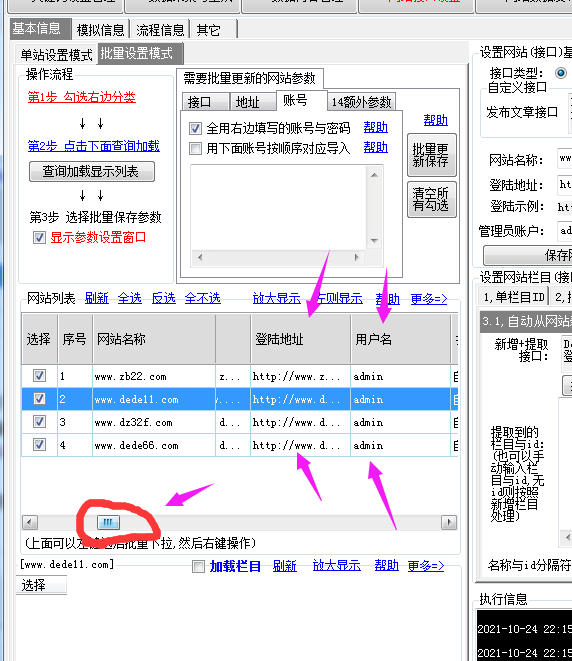Open 帮助 link beside 全用右边填写的账号与密码
Screen dimensions: 572x661
pyautogui.click(x=376, y=127)
